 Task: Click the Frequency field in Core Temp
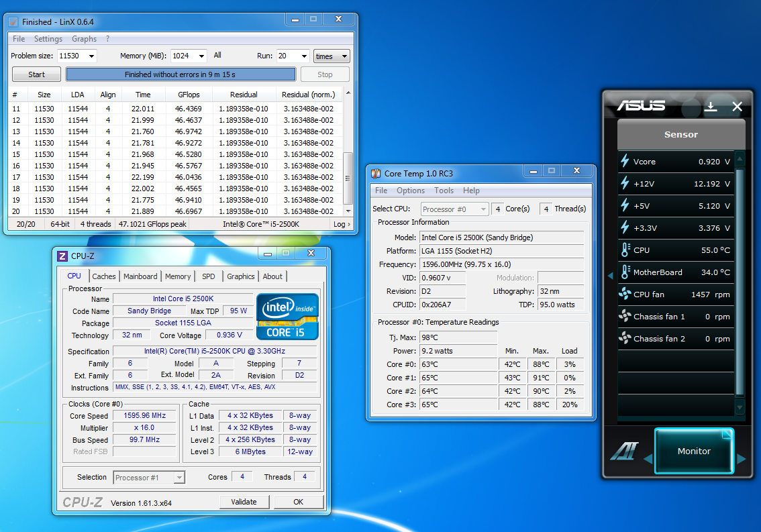pos(502,264)
